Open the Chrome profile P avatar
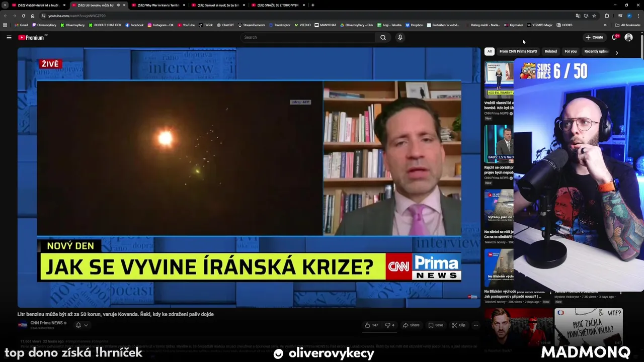 (629, 16)
